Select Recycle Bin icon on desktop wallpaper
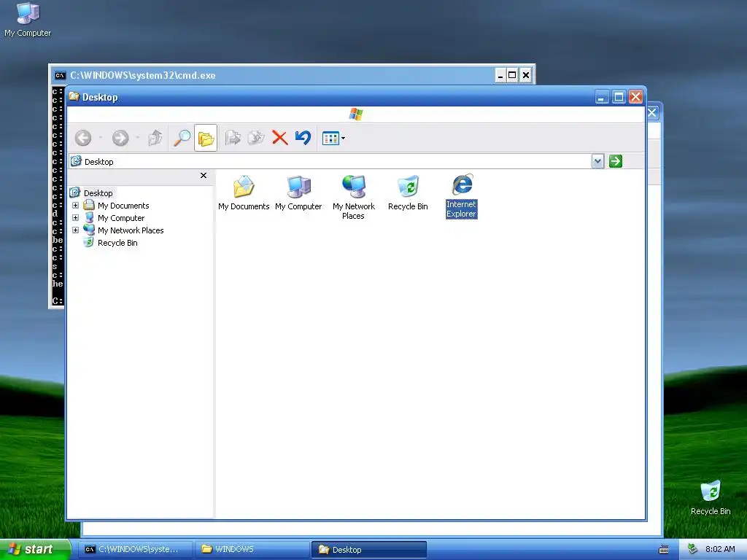The height and width of the screenshot is (560, 747). pos(711,497)
